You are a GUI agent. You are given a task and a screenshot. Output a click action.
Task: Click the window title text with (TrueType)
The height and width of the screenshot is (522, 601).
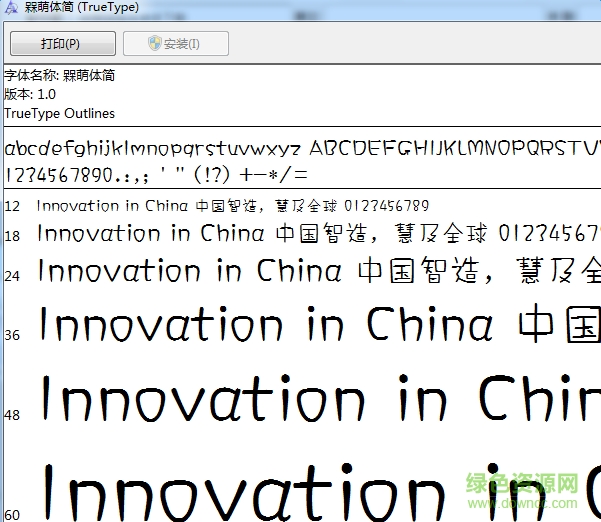(82, 7)
